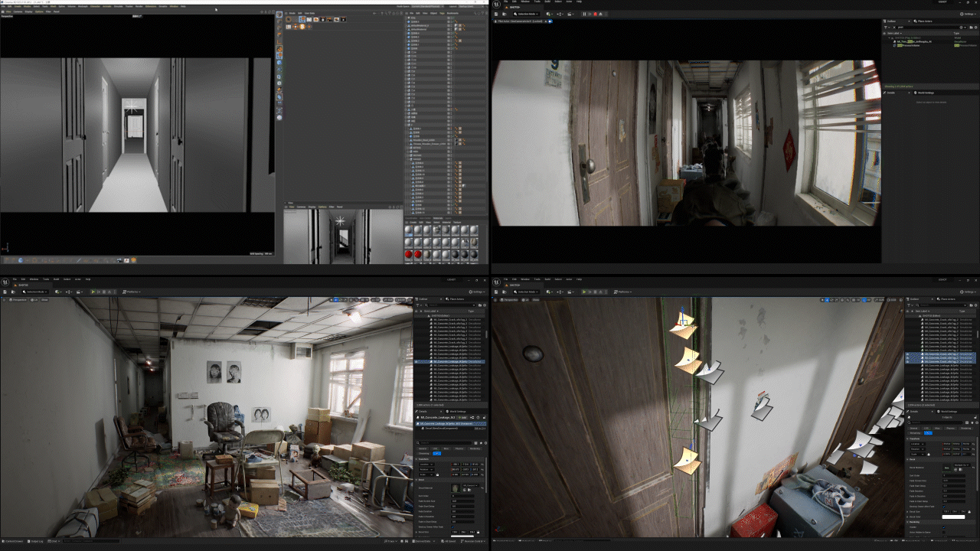
Task: Click the Unreal Engine logo in the top-right window
Action: coord(496,4)
